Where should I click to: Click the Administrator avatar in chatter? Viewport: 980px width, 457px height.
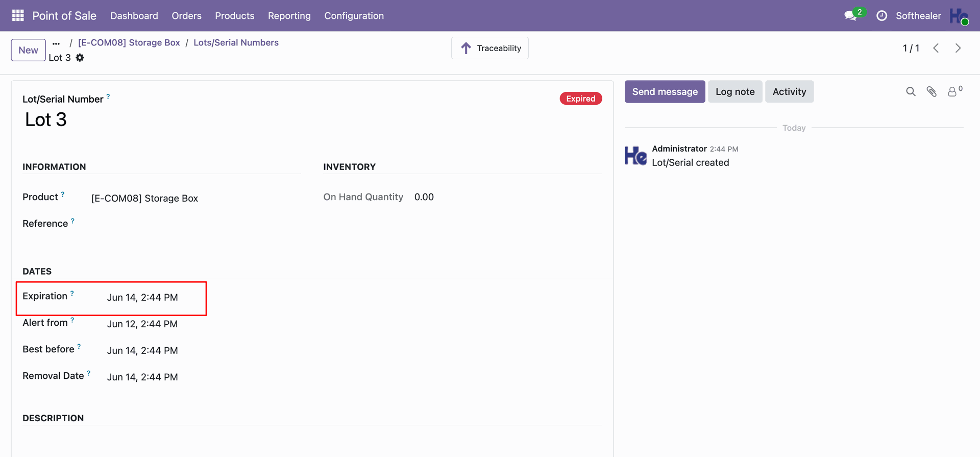tap(635, 156)
